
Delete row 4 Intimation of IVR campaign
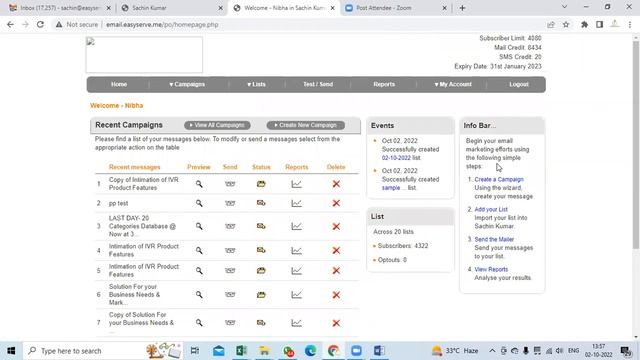[x=336, y=250]
